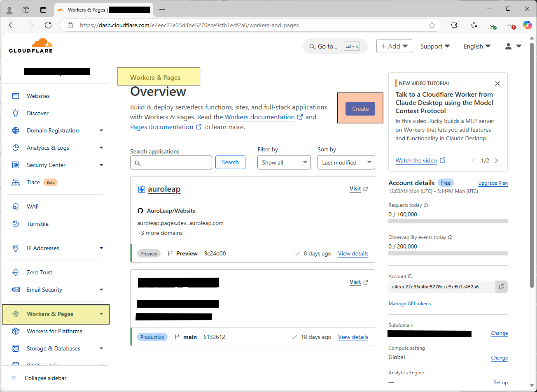Click the Collapse sidebar arrows icon
The width and height of the screenshot is (537, 392).
pos(14,378)
